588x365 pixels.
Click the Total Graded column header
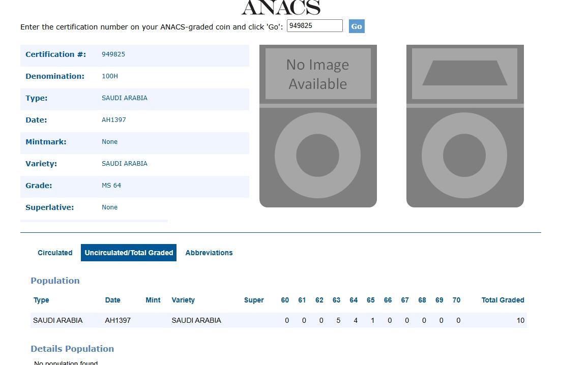click(503, 300)
